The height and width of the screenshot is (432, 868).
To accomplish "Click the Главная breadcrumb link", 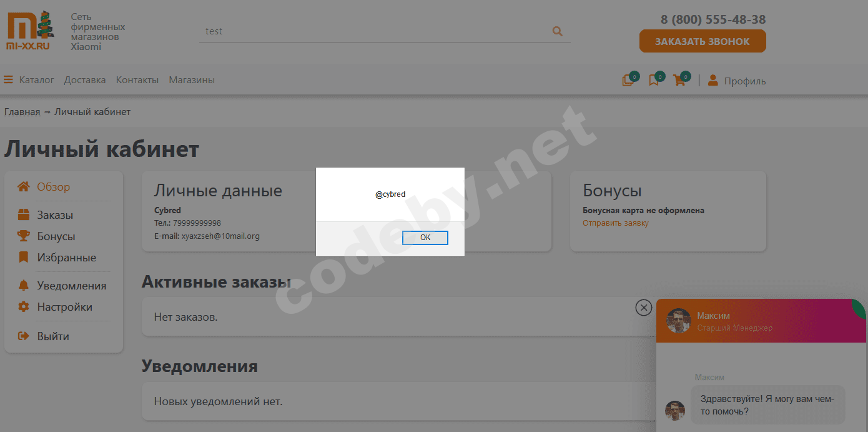I will tap(22, 112).
